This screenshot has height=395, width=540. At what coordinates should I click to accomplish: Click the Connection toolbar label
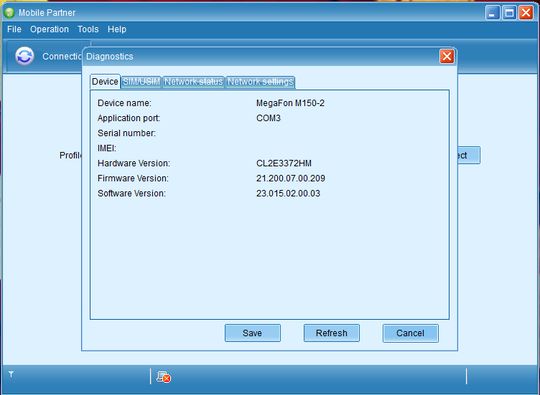(x=62, y=56)
